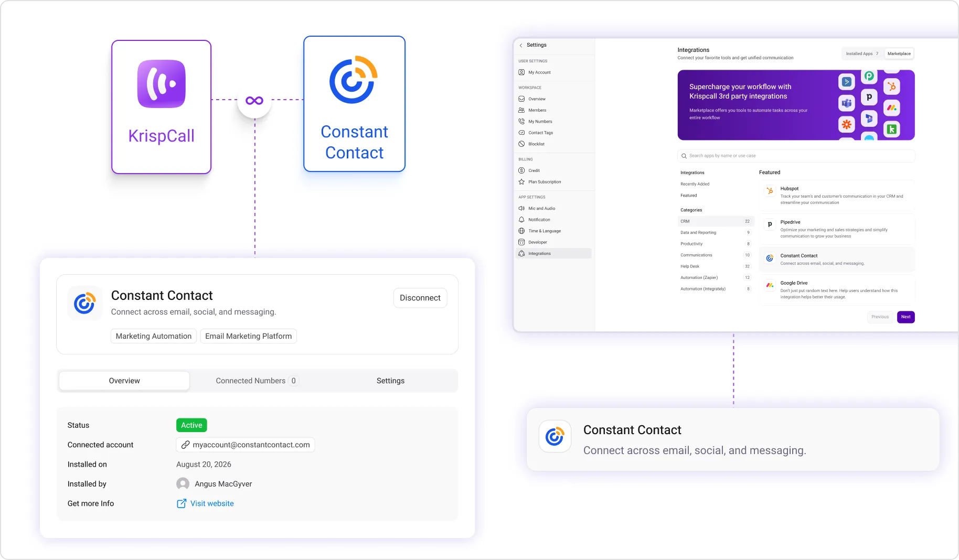This screenshot has width=959, height=560.
Task: Choose the Automation (Integrately) category
Action: pos(716,289)
